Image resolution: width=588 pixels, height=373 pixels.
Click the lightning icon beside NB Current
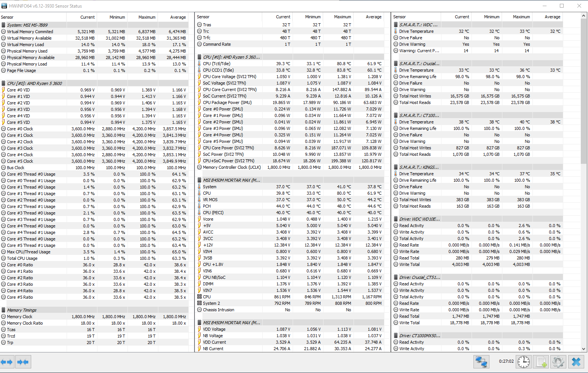tap(199, 349)
